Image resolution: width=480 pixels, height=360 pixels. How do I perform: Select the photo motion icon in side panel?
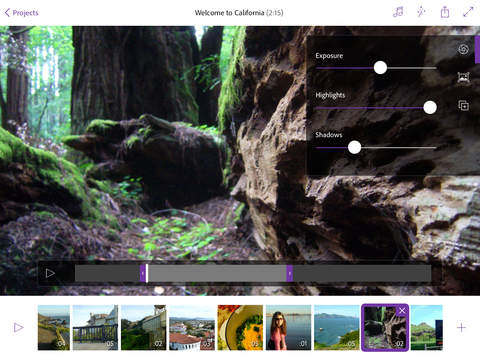(x=463, y=78)
